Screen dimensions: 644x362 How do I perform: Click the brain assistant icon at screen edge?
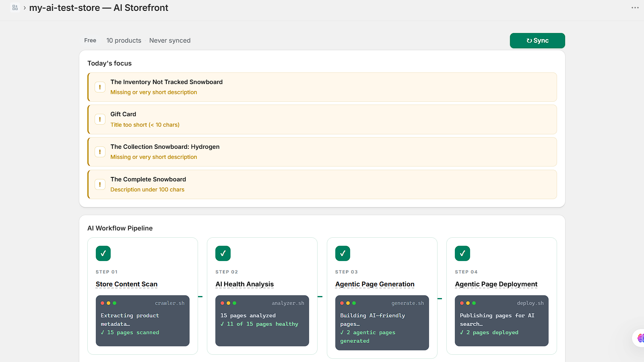640,338
